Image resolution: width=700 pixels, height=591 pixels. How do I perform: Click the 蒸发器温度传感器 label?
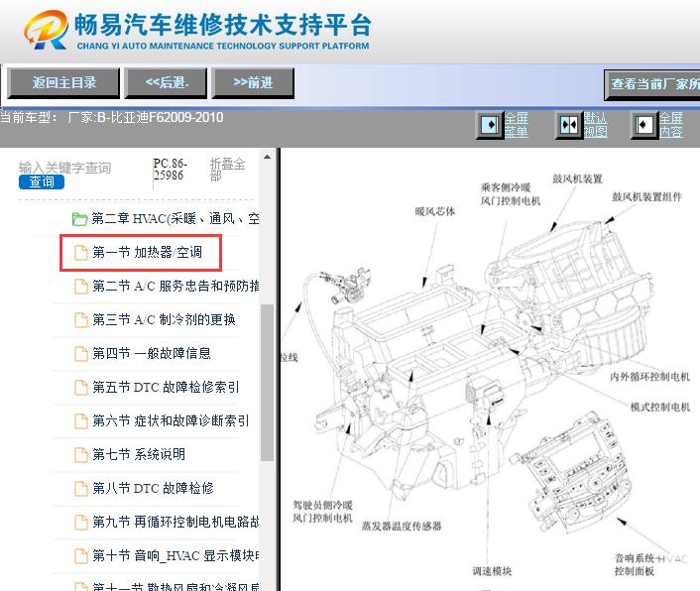click(x=402, y=527)
